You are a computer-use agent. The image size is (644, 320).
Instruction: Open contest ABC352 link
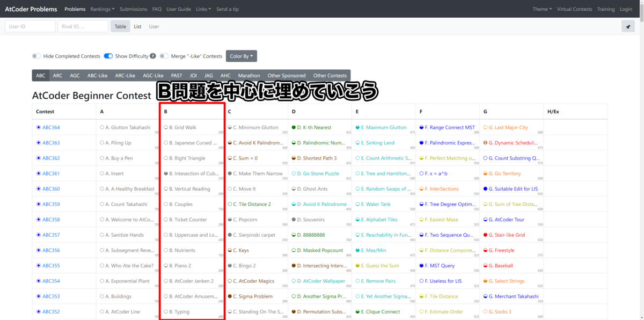[x=51, y=312]
